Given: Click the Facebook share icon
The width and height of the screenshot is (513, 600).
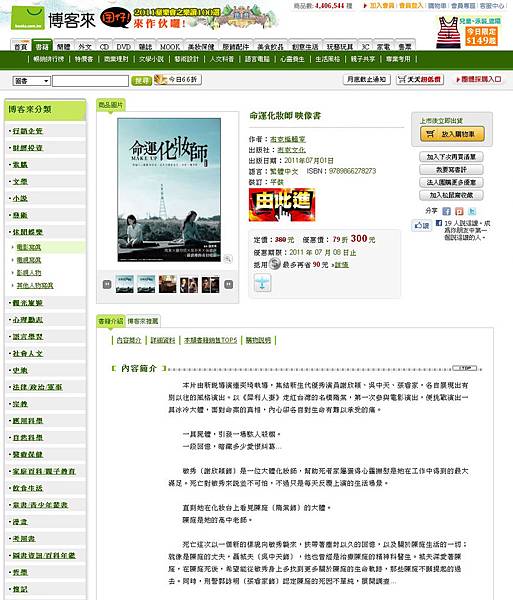Looking at the screenshot, I should [446, 211].
